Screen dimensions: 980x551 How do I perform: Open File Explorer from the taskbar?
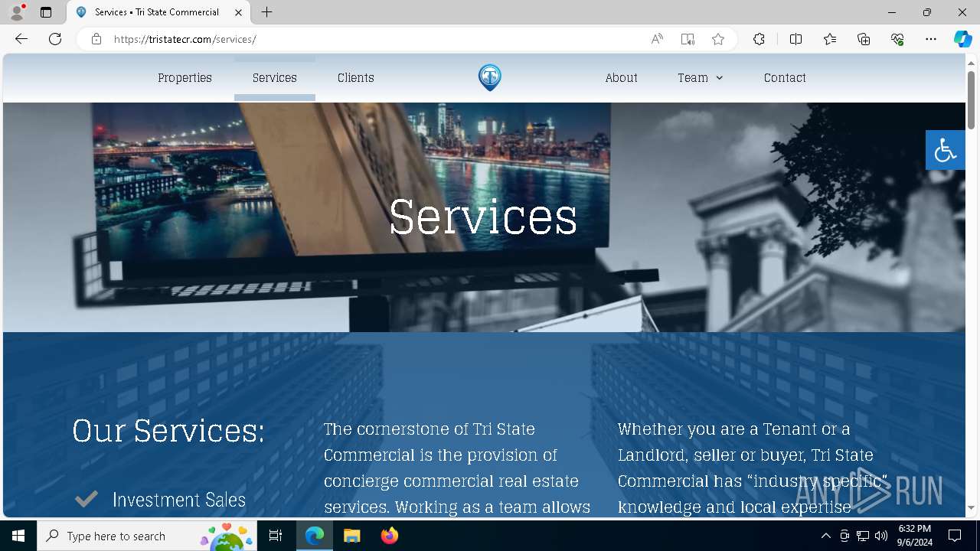[x=351, y=536]
